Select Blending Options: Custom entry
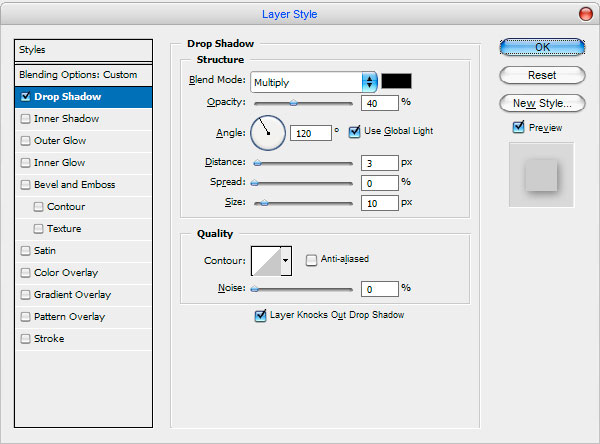The width and height of the screenshot is (600, 444). (x=83, y=75)
